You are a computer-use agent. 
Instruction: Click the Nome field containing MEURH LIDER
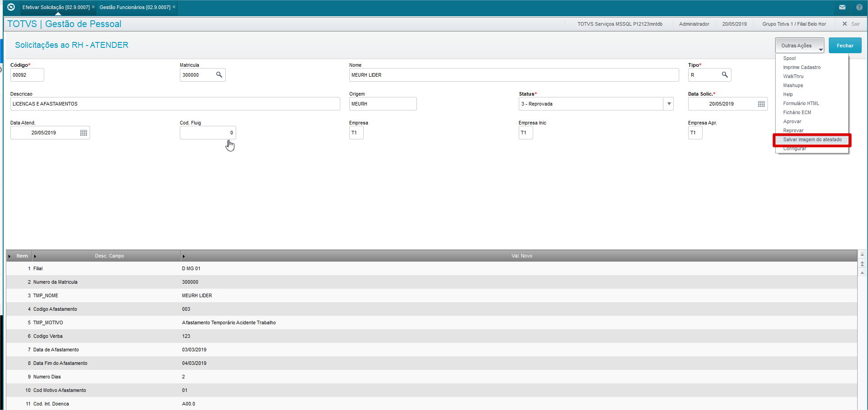coord(514,75)
